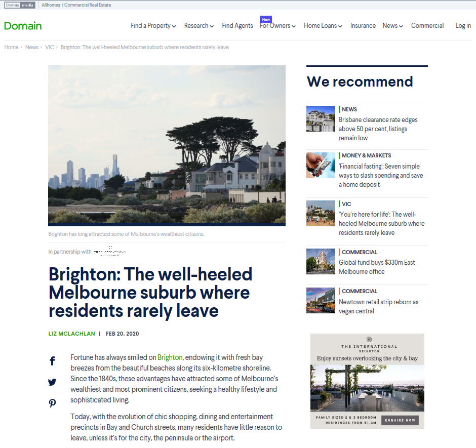This screenshot has width=476, height=448.
Task: Go to Commercial section in navigation
Action: tap(427, 26)
